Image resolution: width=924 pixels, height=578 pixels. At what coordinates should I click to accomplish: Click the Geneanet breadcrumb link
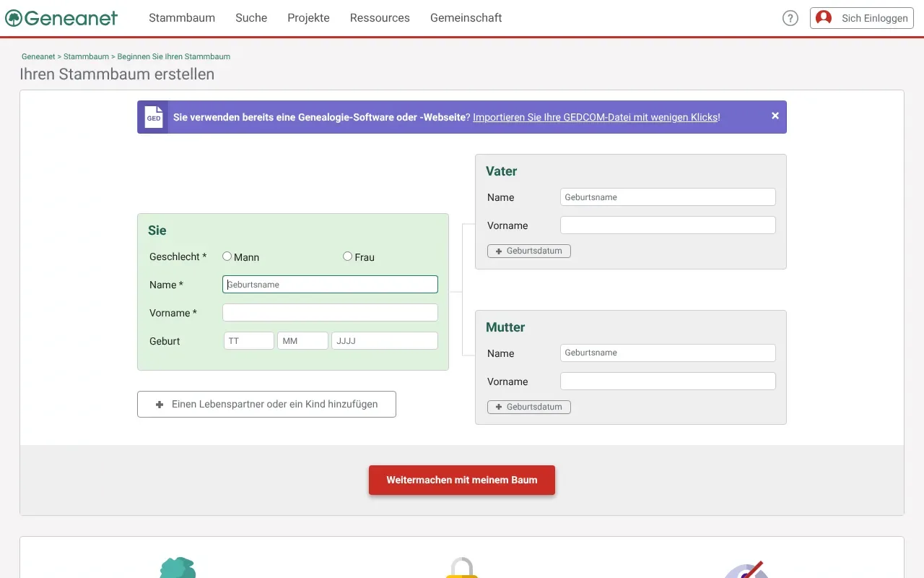tap(38, 56)
